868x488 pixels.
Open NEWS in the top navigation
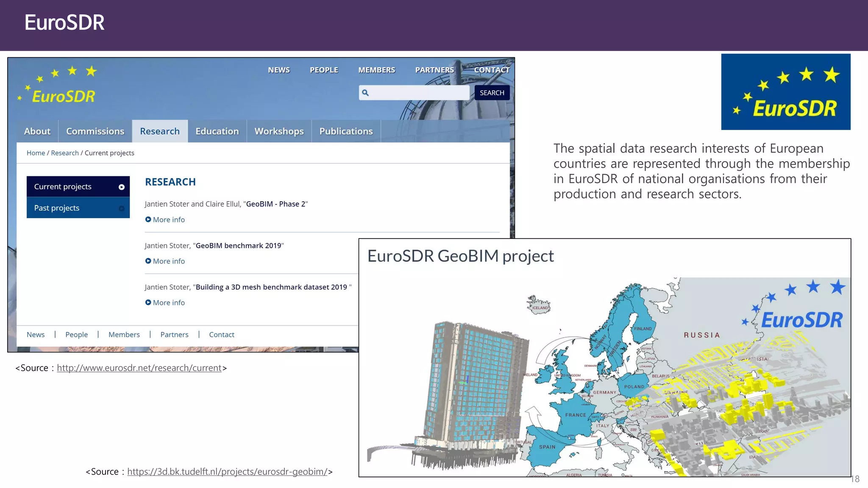(x=279, y=70)
